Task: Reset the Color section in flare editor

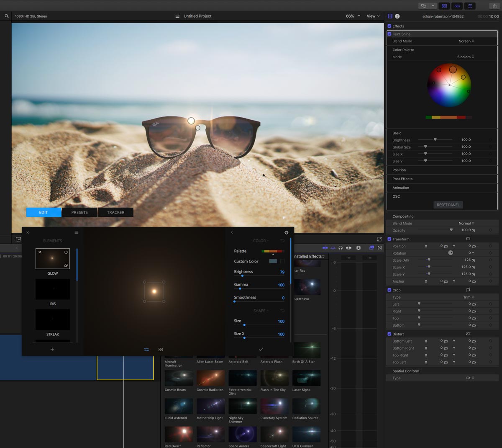Action: (282, 241)
